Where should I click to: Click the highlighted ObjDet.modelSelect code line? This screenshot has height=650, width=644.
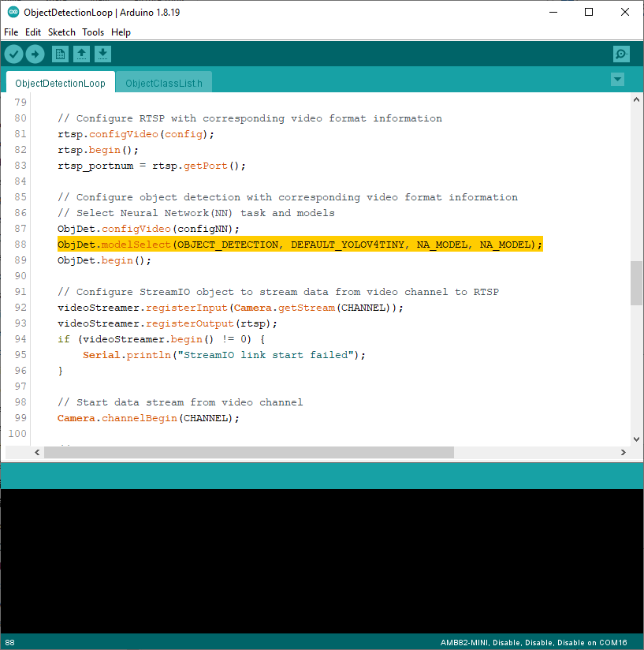(x=300, y=245)
